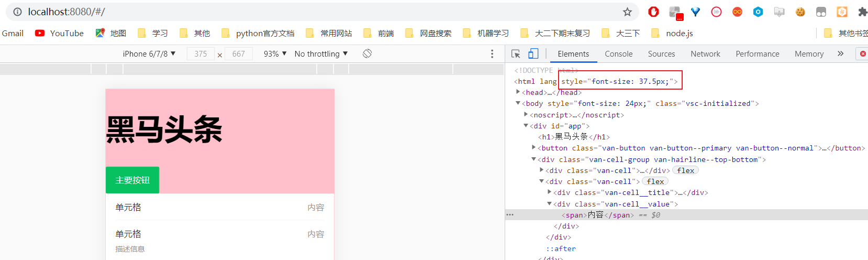868x260 pixels.
Task: Open the orange hexagon extension icon
Action: point(842,12)
